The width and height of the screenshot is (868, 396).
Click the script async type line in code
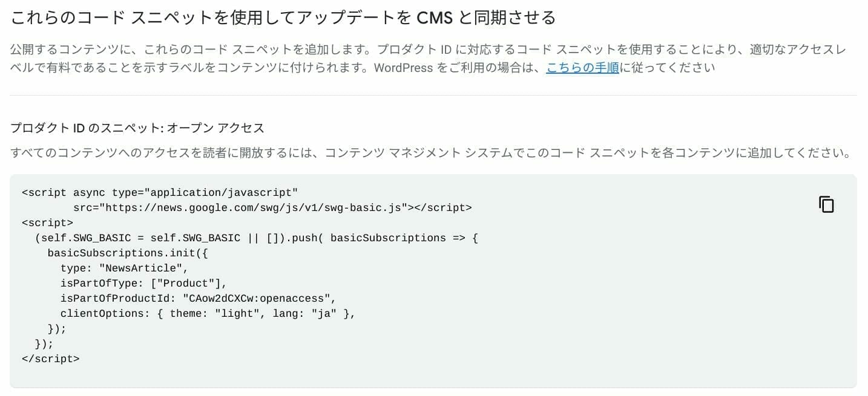pos(160,193)
